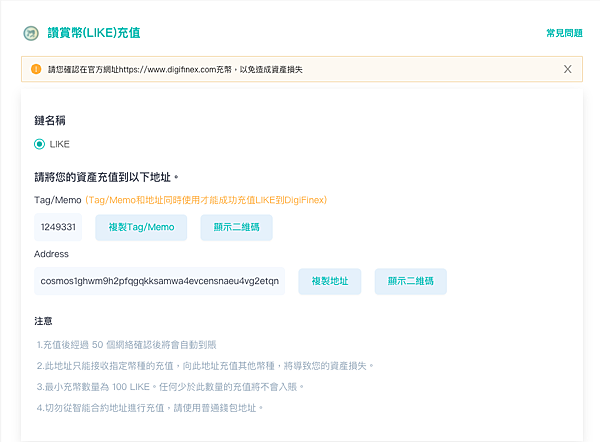Click the 注意 notes heading
This screenshot has height=442, width=600.
(x=43, y=321)
